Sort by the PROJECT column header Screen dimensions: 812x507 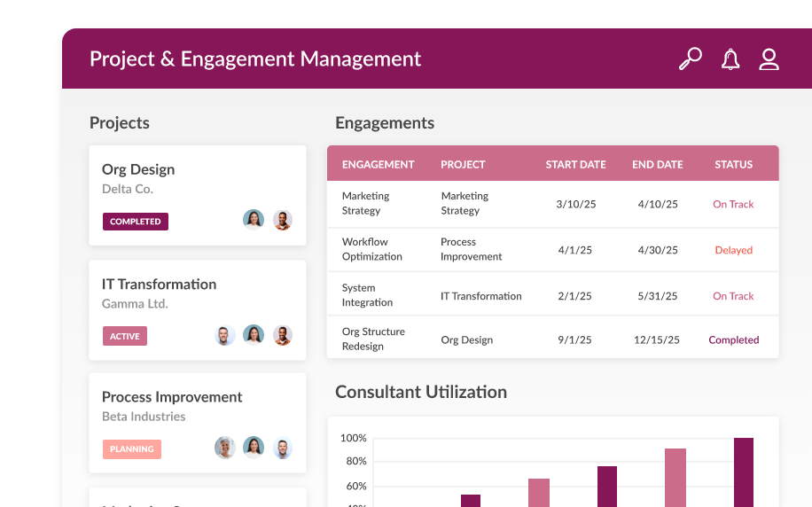(463, 164)
